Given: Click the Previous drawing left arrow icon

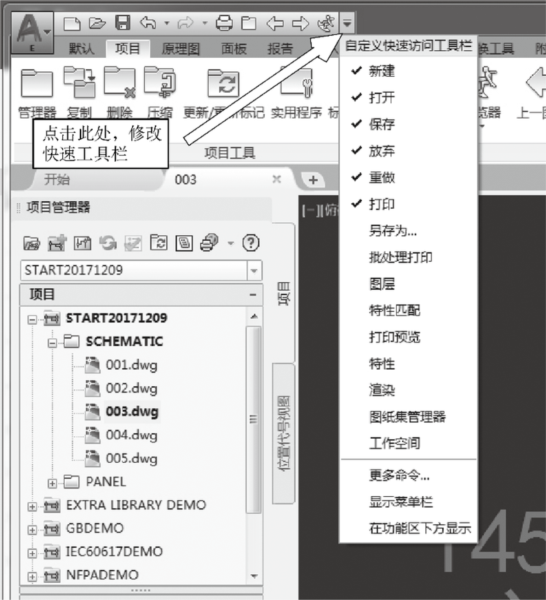Looking at the screenshot, I should tap(275, 23).
